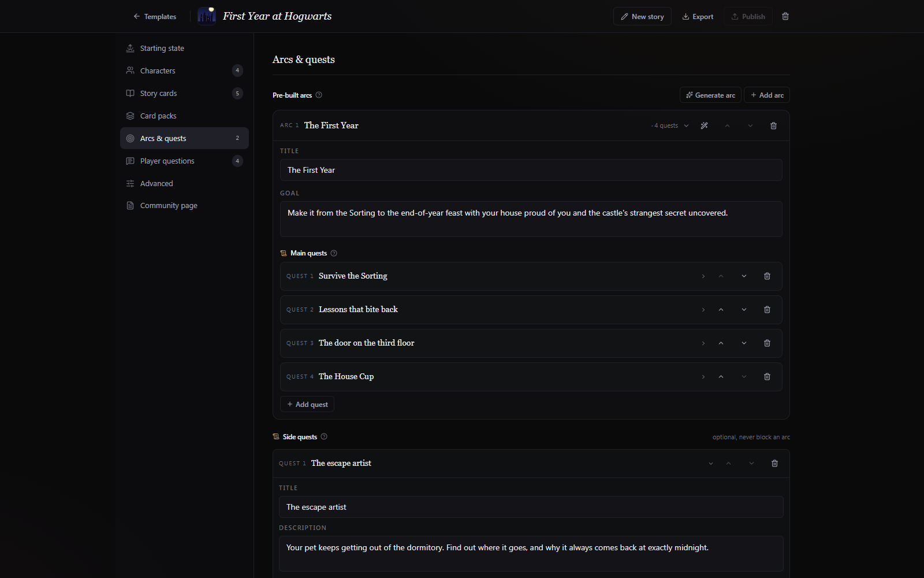Click the First Year at Hogwarts title
This screenshot has width=924, height=578.
pos(277,16)
